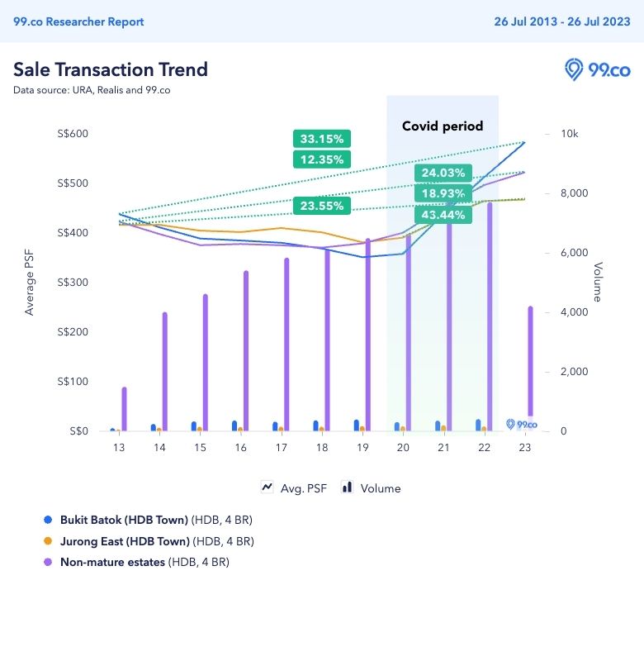
Task: Click the Avg. PSF line chart icon
Action: (267, 487)
